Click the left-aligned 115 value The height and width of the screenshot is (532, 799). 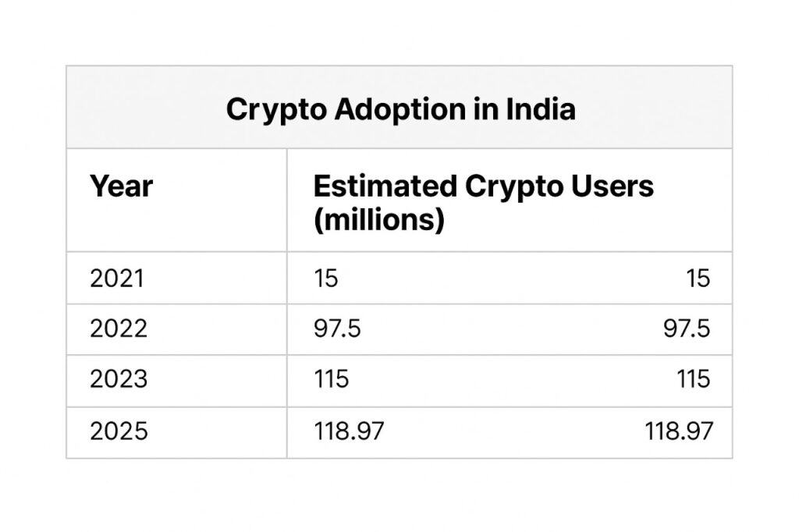tap(331, 380)
